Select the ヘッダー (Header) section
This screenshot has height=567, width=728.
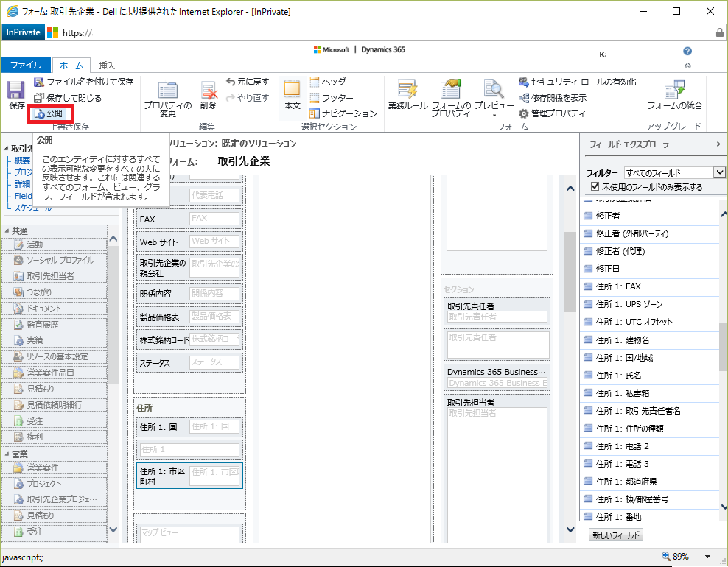[x=332, y=82]
